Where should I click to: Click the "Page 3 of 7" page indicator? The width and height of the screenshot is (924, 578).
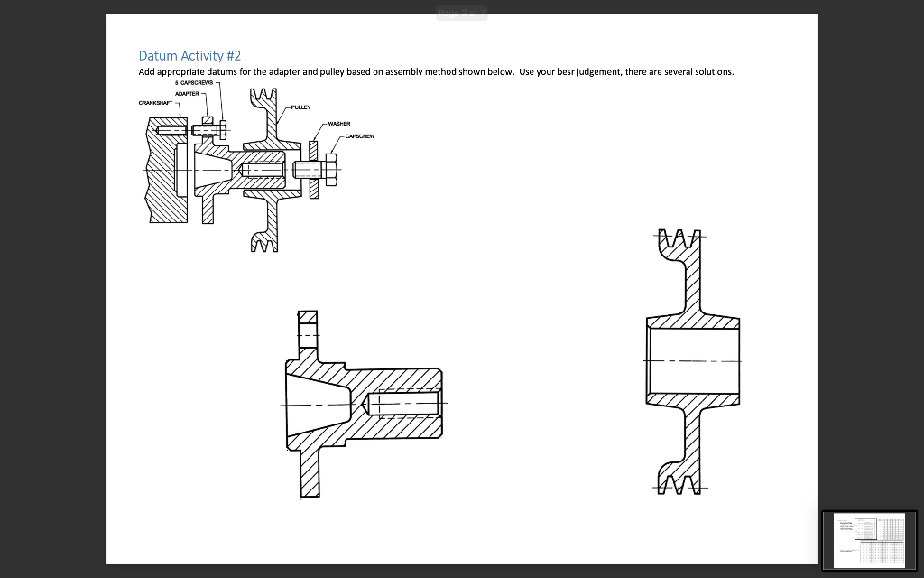click(x=461, y=13)
